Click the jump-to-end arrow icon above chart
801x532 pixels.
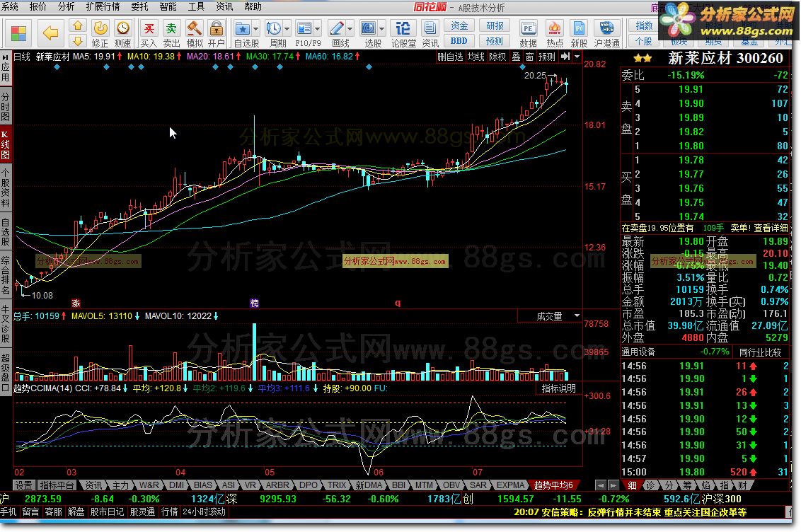[x=565, y=57]
